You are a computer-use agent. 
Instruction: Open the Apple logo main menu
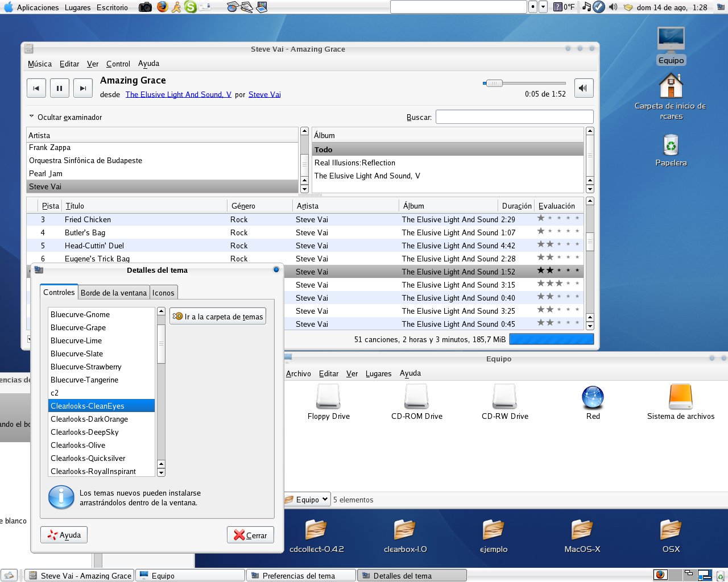(x=8, y=7)
